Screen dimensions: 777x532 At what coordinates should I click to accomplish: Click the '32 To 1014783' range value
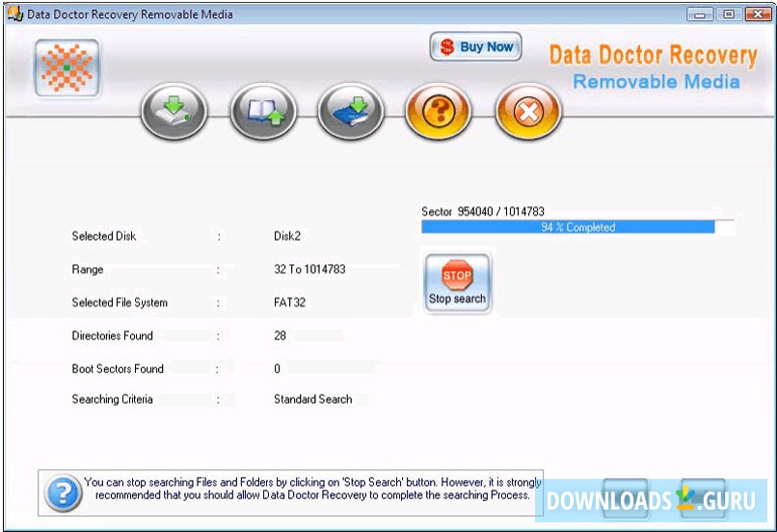click(x=309, y=269)
